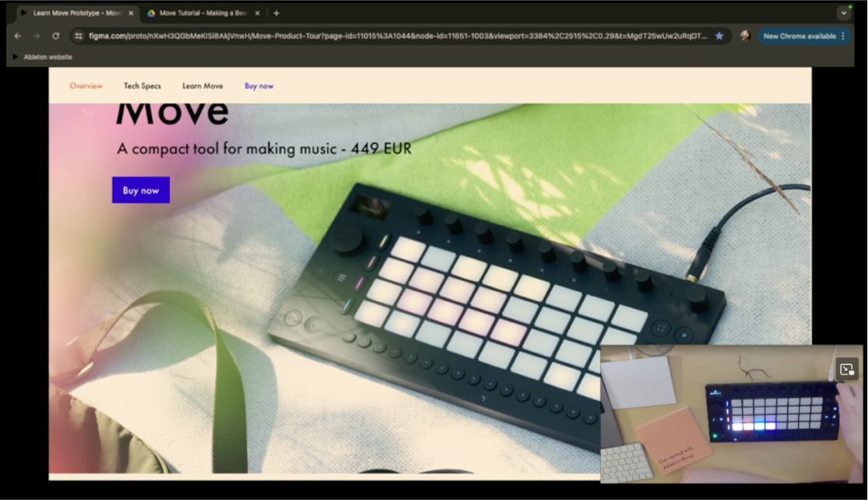Go back to the previous page
The width and height of the screenshot is (868, 500).
point(18,36)
